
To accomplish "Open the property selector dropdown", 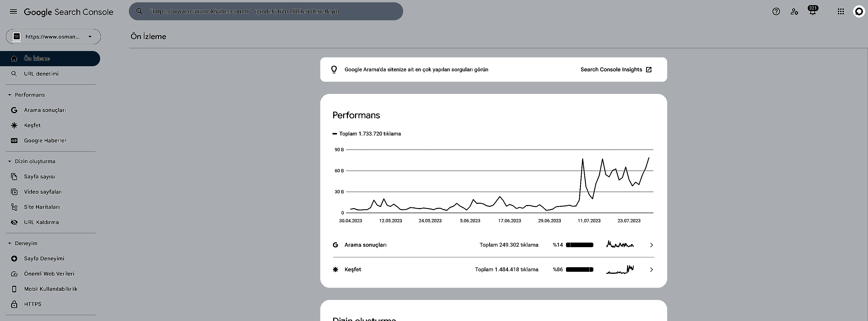I will [53, 37].
